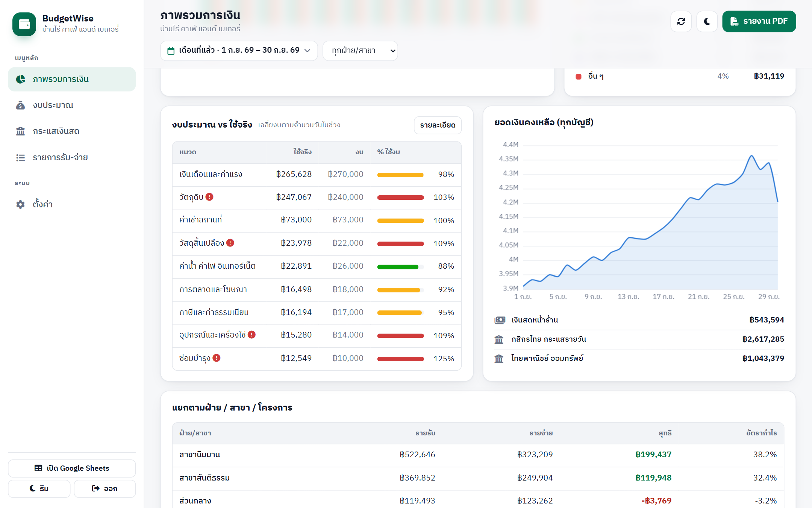Click the balance chart peak area
Screen dimensions: 812x508
(x=751, y=156)
